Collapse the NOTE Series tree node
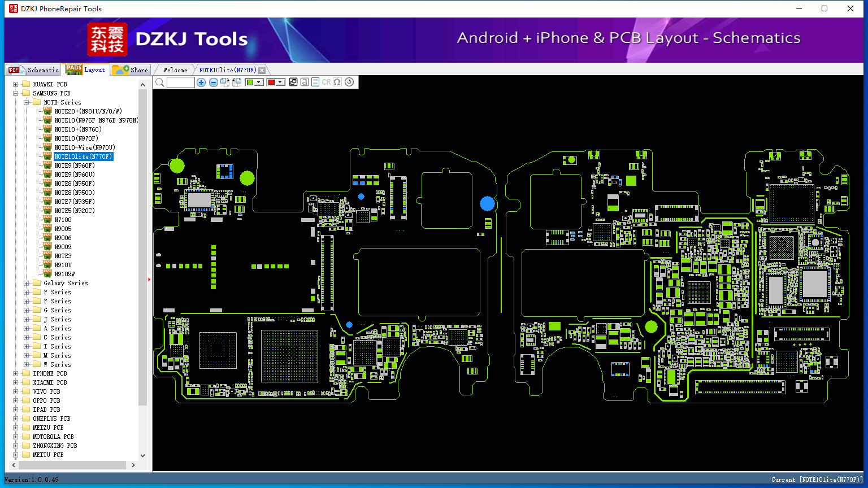868x488 pixels. pos(27,102)
